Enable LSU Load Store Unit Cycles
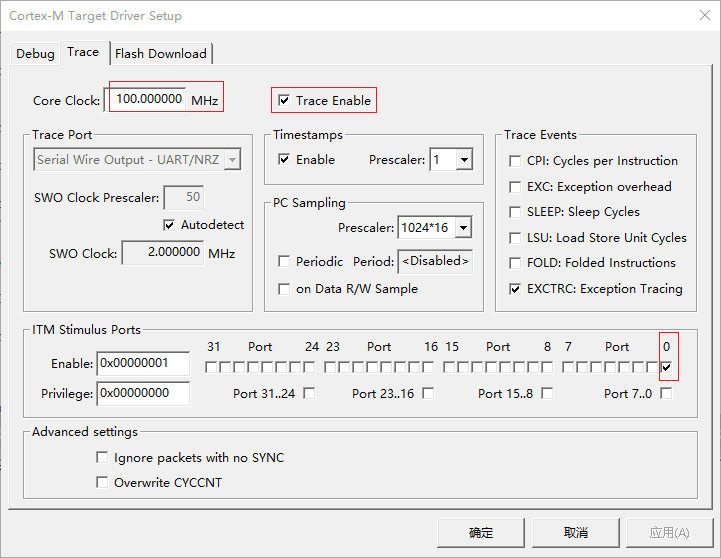The image size is (721, 558). [515, 238]
